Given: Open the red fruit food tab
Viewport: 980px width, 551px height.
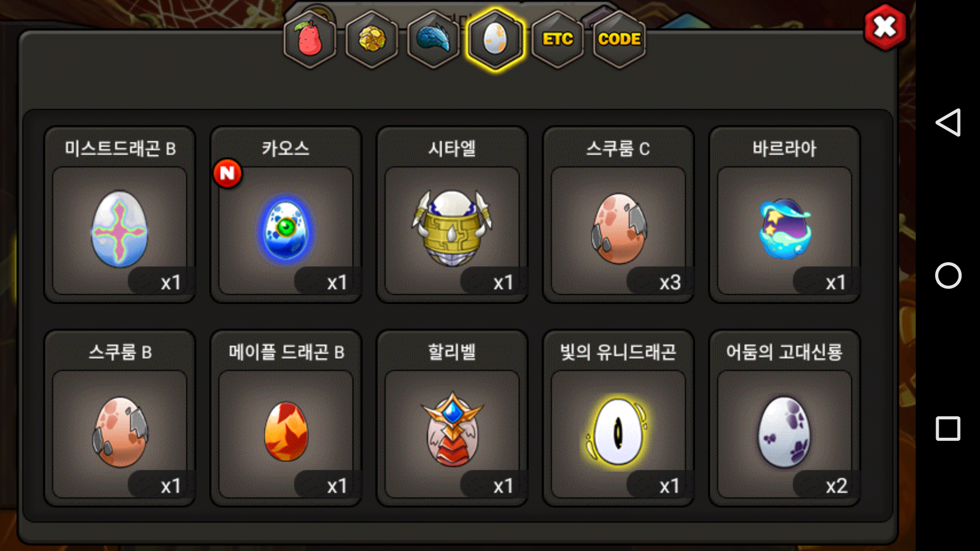Looking at the screenshot, I should (x=310, y=39).
